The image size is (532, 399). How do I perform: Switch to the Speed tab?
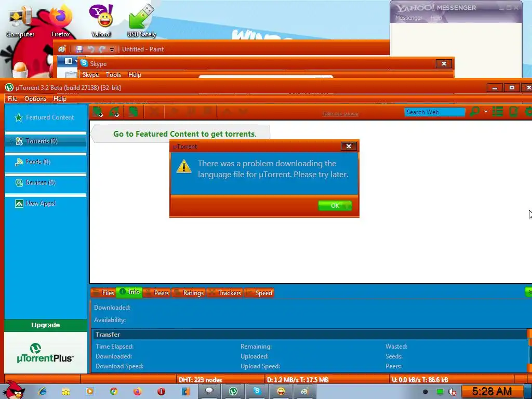259,293
